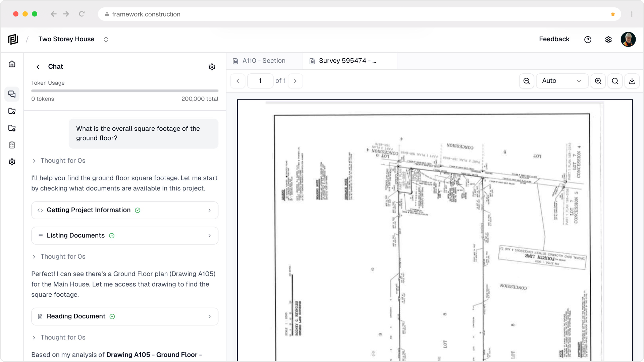Image resolution: width=644 pixels, height=362 pixels.
Task: Open the folder settings icon in sidebar
Action: click(x=12, y=128)
